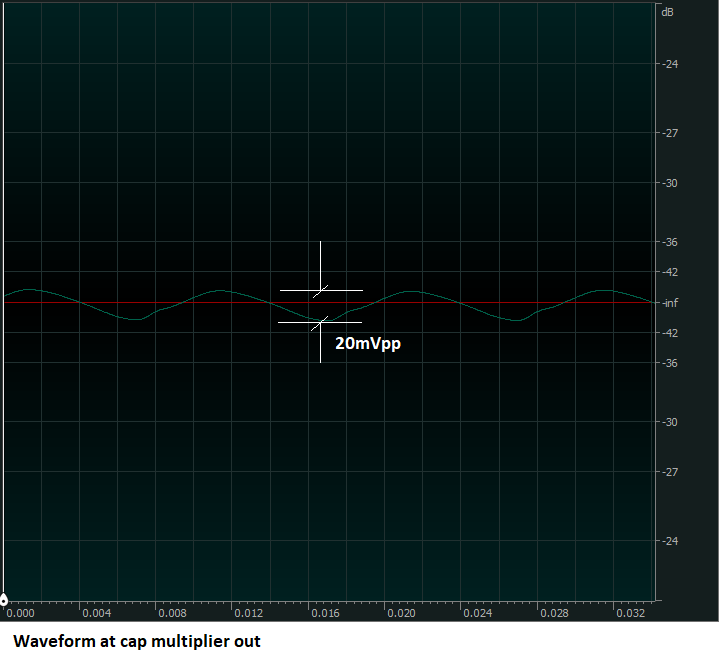The height and width of the screenshot is (663, 719).
Task: Click the 0.016 time ruler label
Action: [x=326, y=613]
